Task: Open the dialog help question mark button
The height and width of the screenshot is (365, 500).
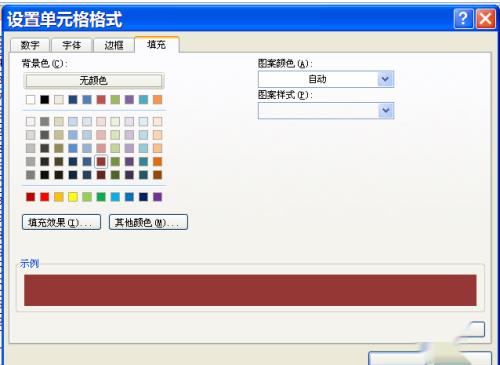Action: [x=464, y=19]
